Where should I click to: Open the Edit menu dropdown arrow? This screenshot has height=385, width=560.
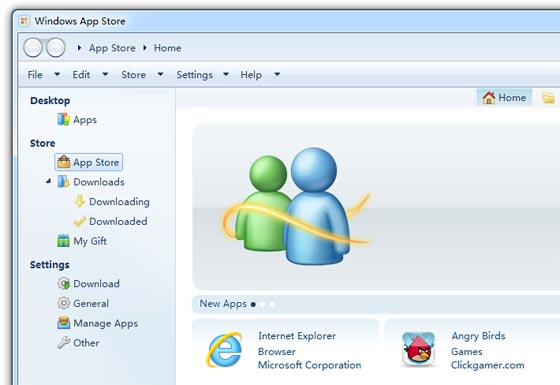coord(105,74)
